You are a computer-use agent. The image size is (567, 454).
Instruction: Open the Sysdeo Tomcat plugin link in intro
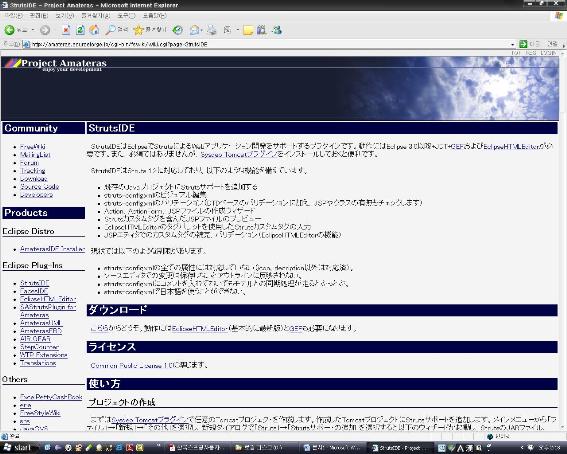pos(239,154)
